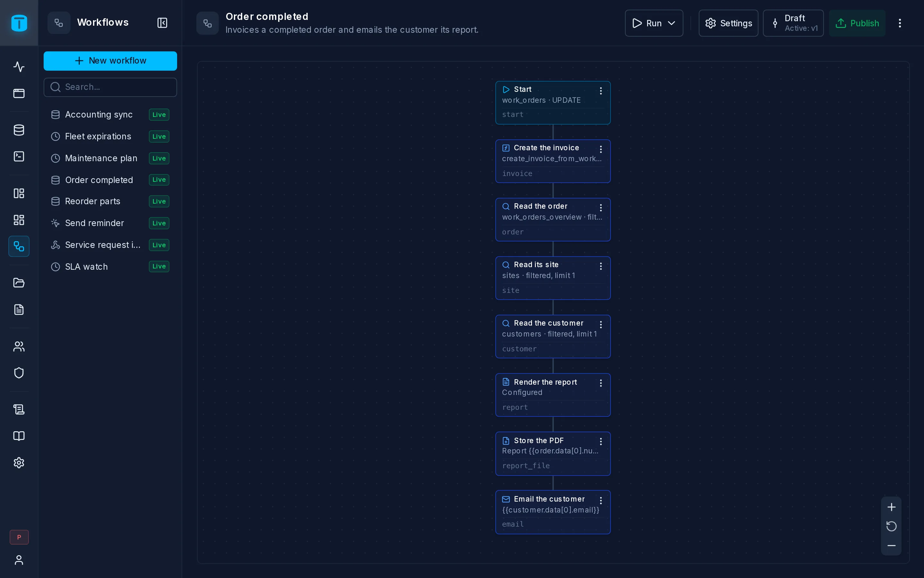Select the workflows icon in left rail
The width and height of the screenshot is (924, 578).
click(19, 246)
